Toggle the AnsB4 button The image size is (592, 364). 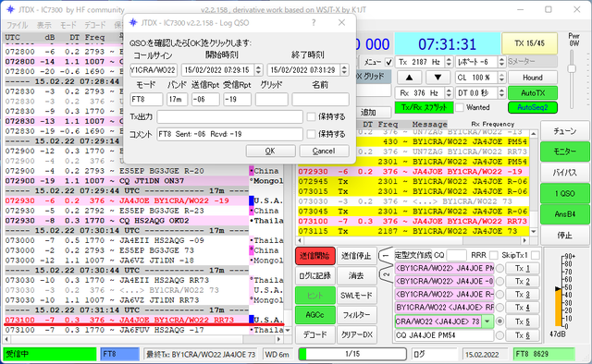(565, 214)
